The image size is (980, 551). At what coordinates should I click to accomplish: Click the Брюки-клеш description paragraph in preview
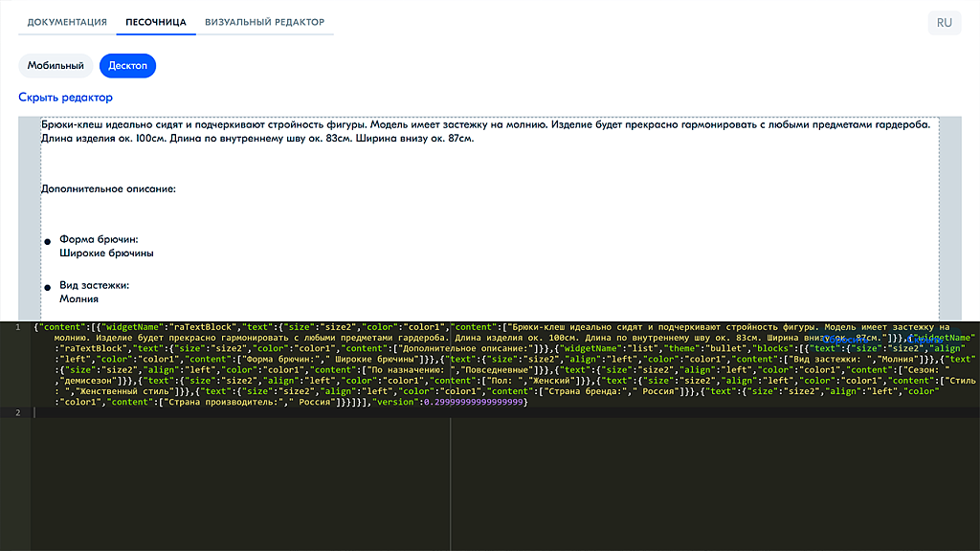click(x=383, y=131)
